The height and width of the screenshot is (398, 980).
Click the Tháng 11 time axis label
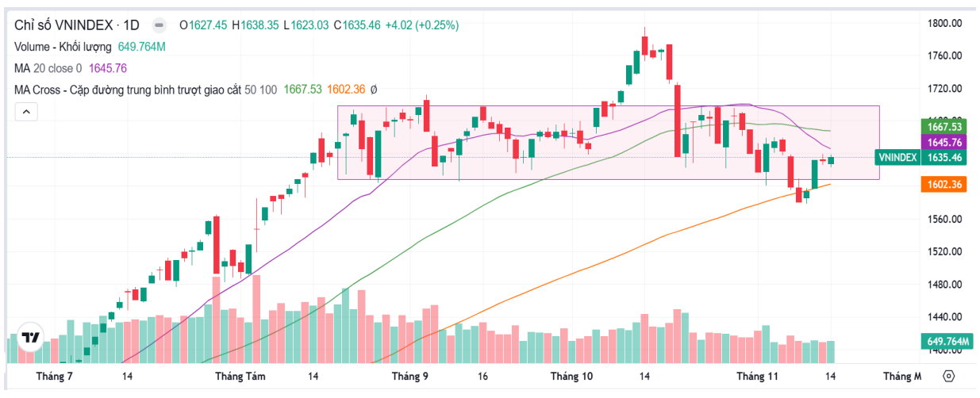point(757,377)
